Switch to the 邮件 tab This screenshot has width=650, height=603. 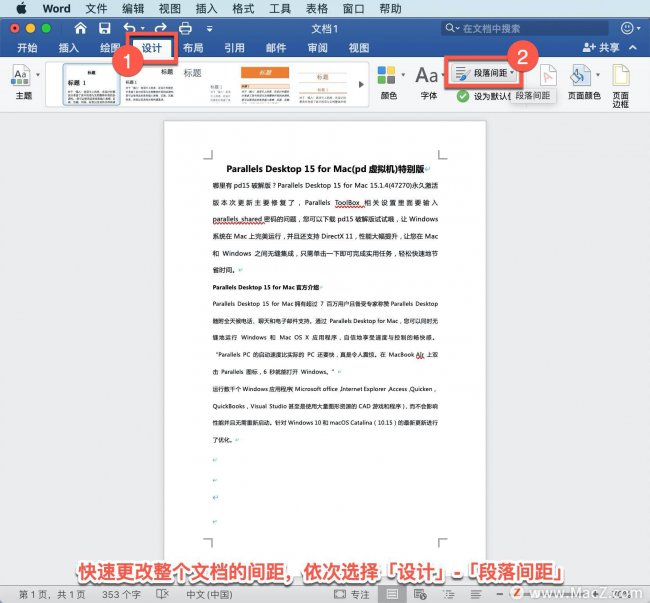pyautogui.click(x=276, y=48)
